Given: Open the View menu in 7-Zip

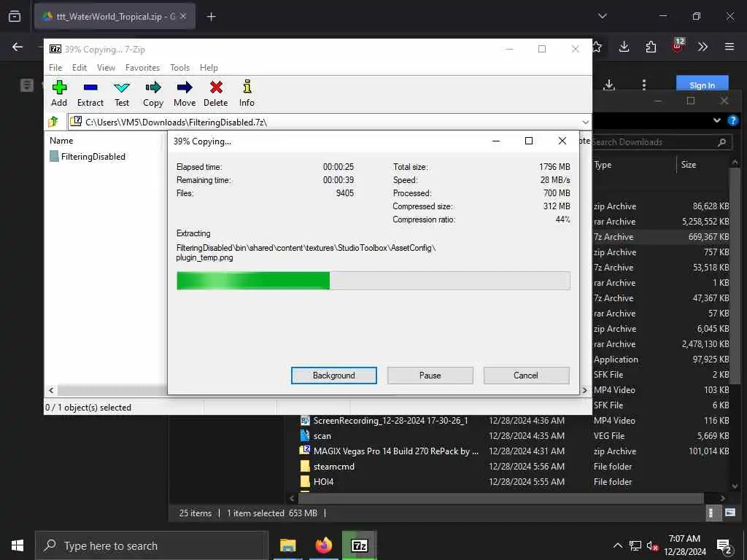Looking at the screenshot, I should tap(106, 68).
